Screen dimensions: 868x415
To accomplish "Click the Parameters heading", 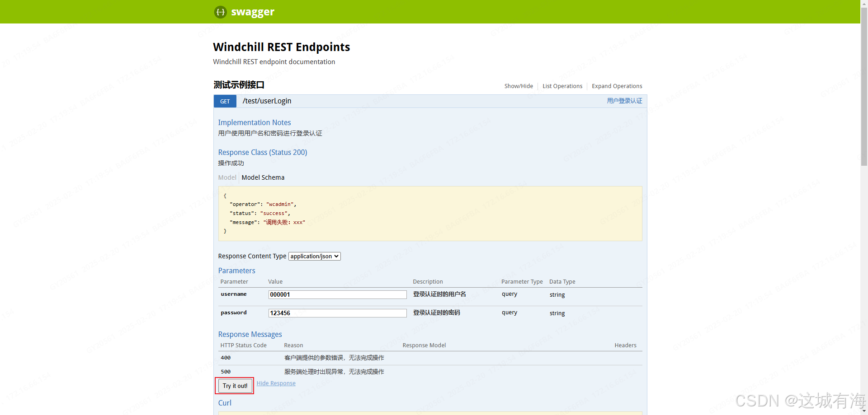I will click(x=236, y=270).
